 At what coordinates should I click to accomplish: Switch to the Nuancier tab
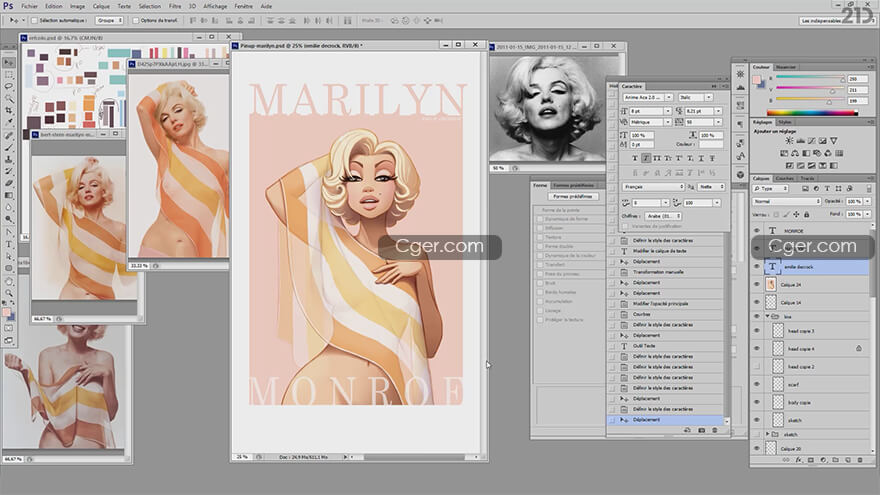(786, 67)
